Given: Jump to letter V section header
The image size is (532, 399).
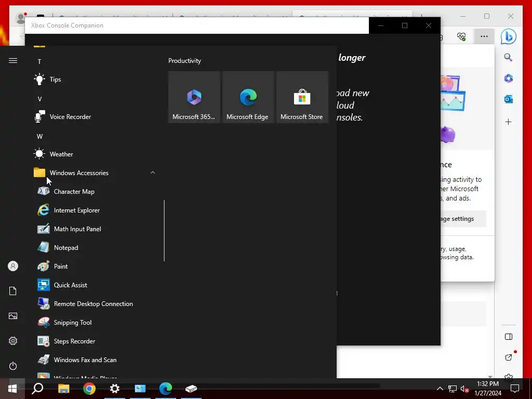Looking at the screenshot, I should point(39,99).
